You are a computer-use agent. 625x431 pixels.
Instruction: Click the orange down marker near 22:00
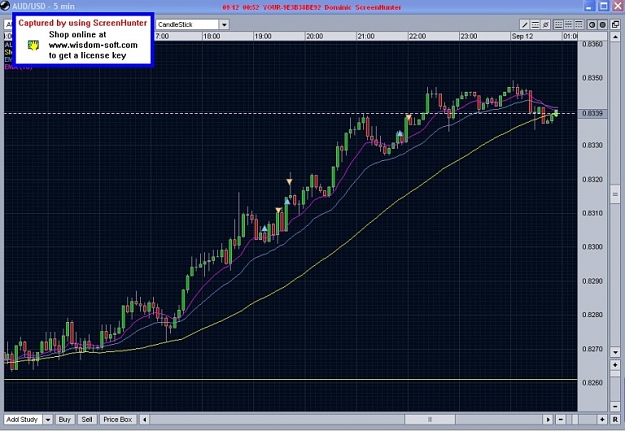408,117
